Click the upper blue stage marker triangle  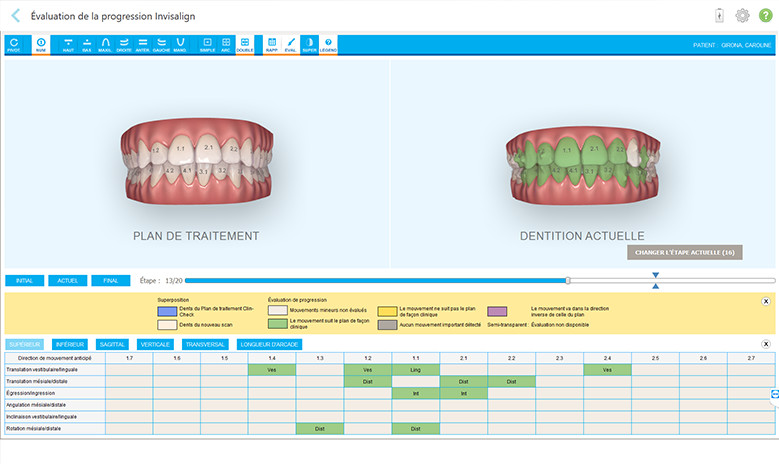pyautogui.click(x=656, y=275)
